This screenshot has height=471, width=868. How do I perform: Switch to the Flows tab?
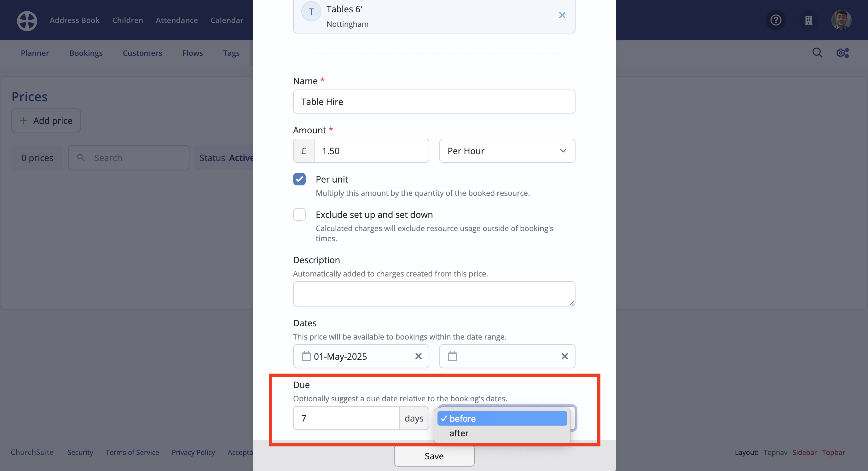(192, 53)
